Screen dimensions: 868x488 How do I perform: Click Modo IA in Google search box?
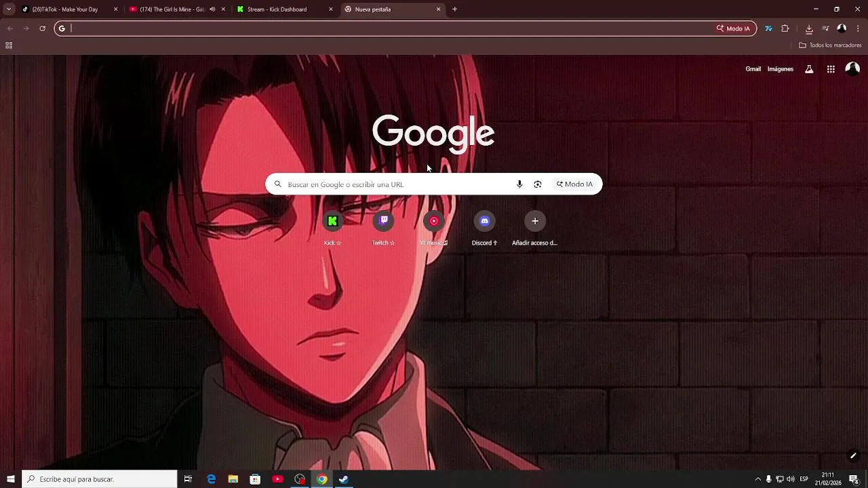[575, 184]
